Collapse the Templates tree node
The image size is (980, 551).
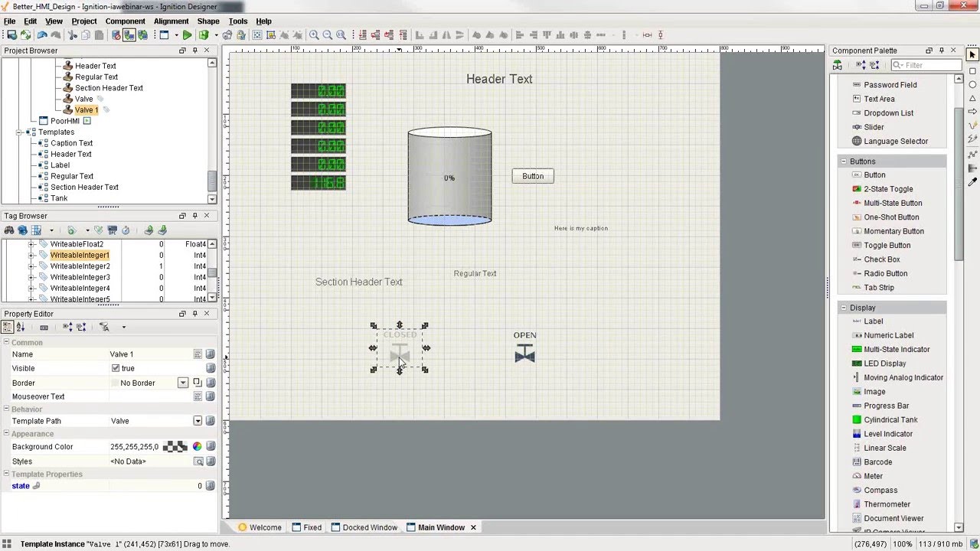(19, 132)
